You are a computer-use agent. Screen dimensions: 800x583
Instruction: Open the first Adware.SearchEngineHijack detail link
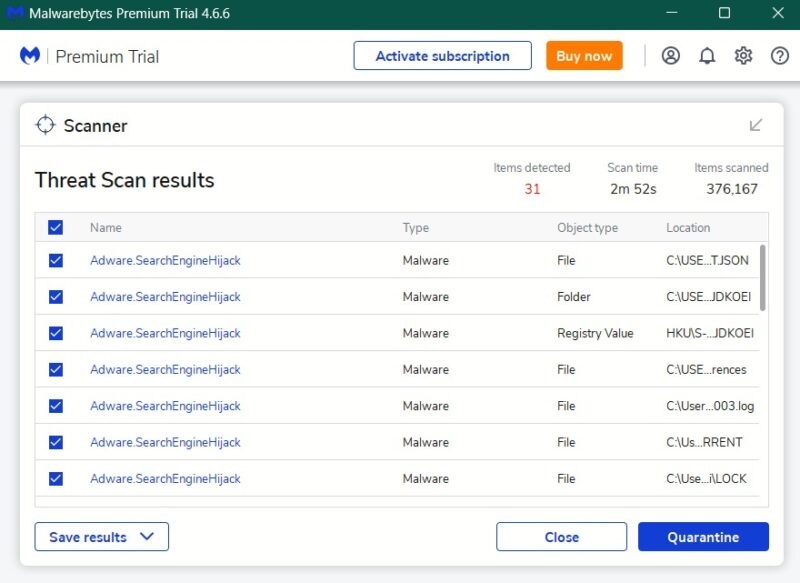coord(165,260)
